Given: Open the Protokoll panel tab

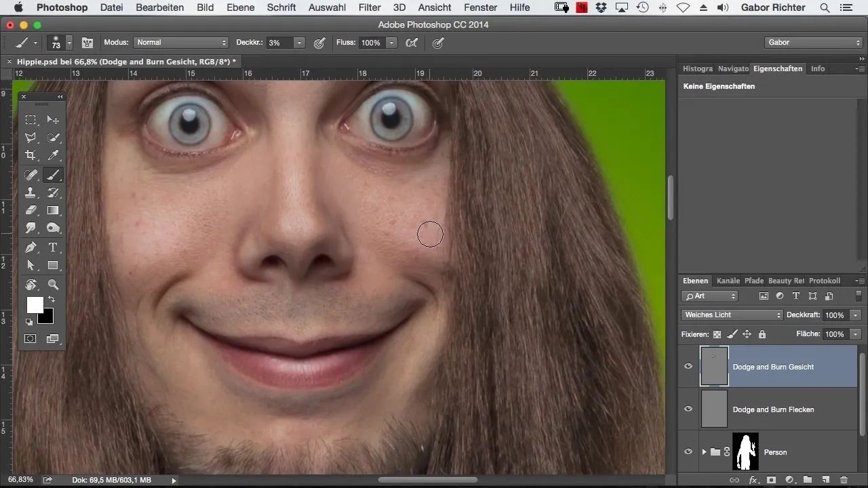Looking at the screenshot, I should [825, 281].
